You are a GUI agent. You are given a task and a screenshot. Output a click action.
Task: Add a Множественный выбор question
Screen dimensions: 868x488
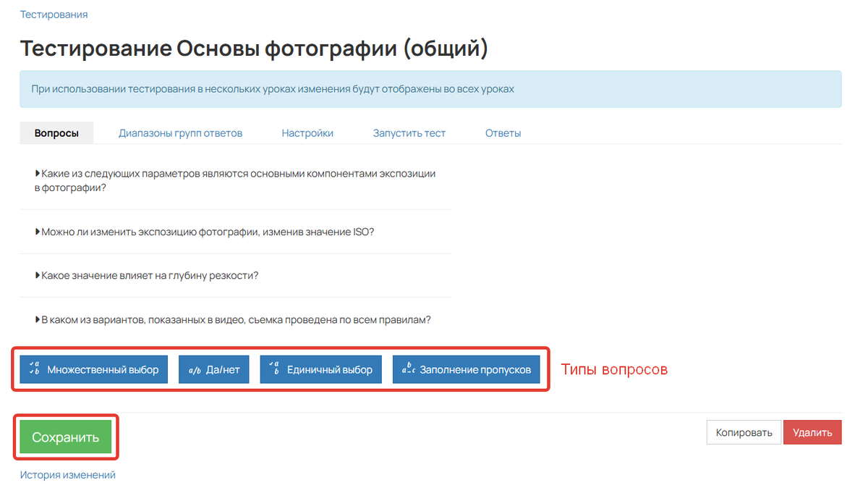tap(94, 369)
